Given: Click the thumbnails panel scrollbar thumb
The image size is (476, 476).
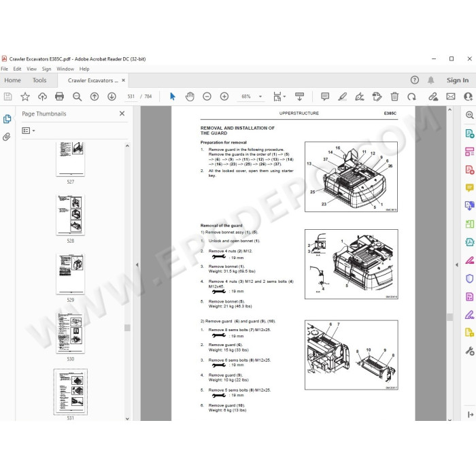Looking at the screenshot, I should point(128,328).
